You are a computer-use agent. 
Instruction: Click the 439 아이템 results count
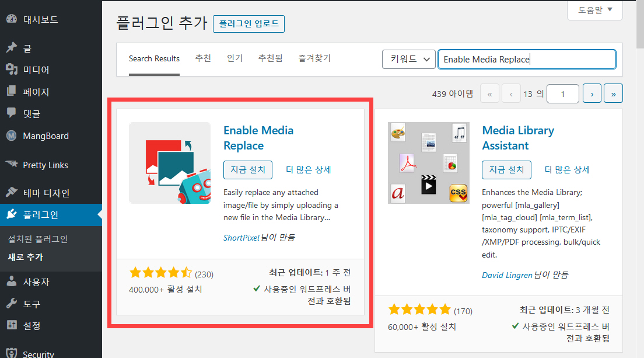pyautogui.click(x=453, y=94)
